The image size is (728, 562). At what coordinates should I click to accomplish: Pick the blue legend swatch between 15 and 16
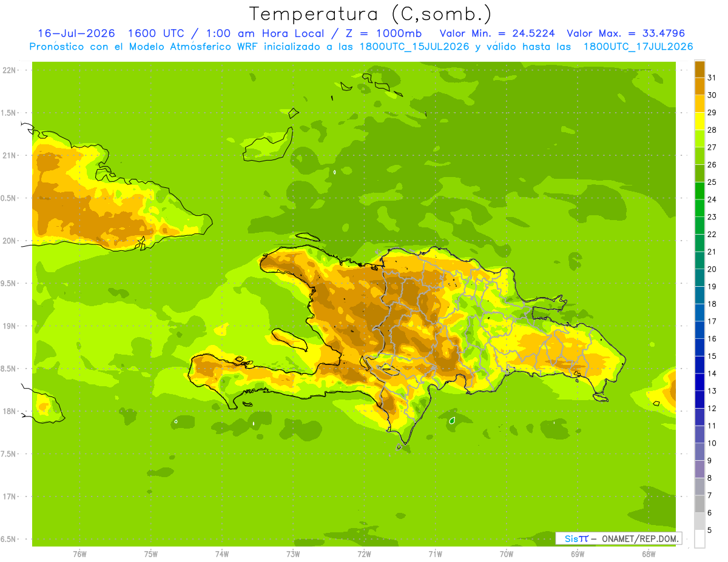pos(699,347)
